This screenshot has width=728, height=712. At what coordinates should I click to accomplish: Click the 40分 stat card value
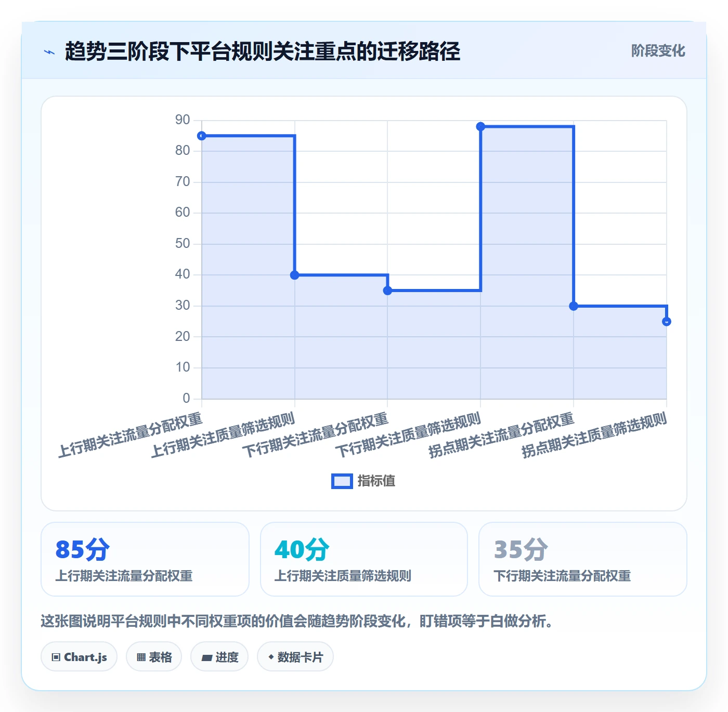[302, 549]
